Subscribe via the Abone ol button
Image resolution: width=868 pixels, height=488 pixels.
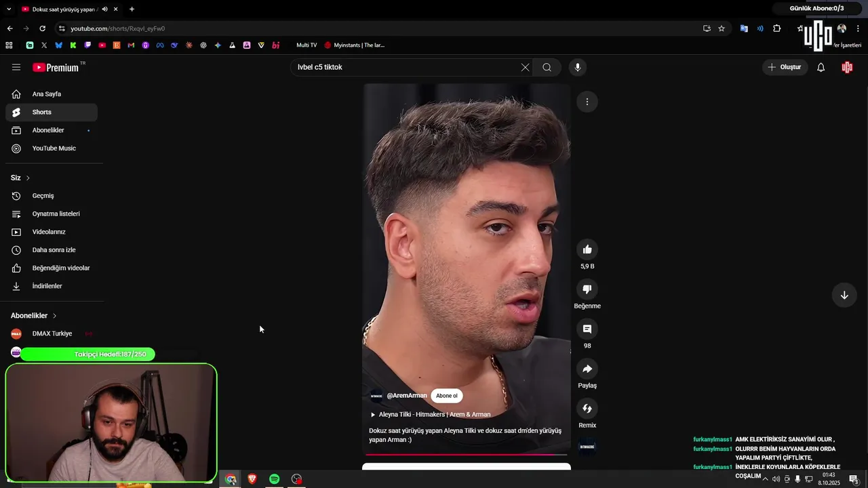click(x=446, y=396)
